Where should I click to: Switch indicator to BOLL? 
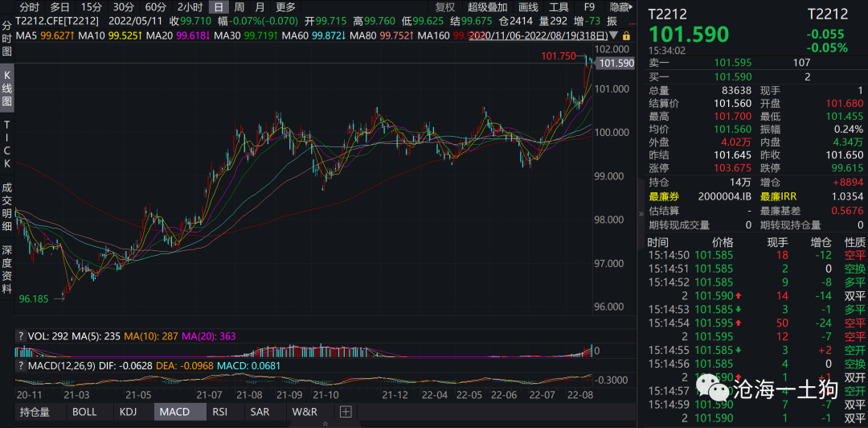point(84,411)
